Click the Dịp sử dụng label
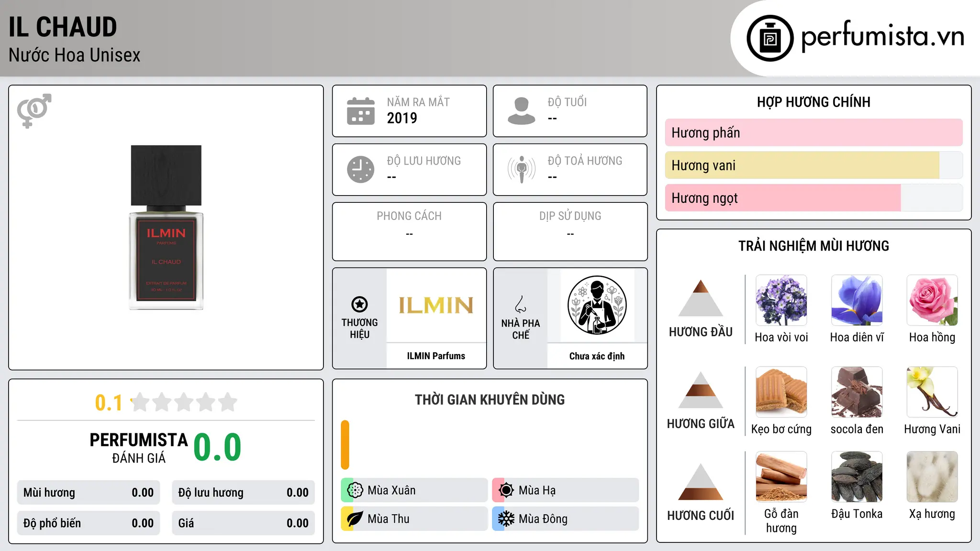 [x=570, y=216]
